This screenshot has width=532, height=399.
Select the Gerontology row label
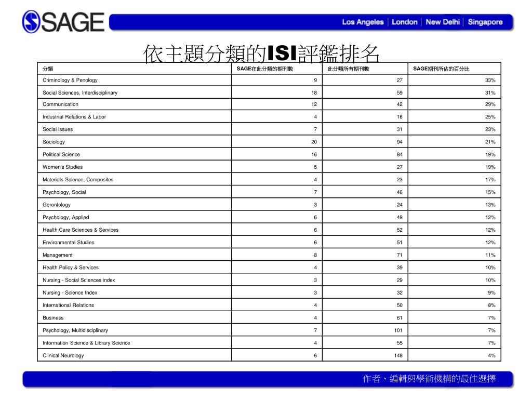(x=56, y=205)
